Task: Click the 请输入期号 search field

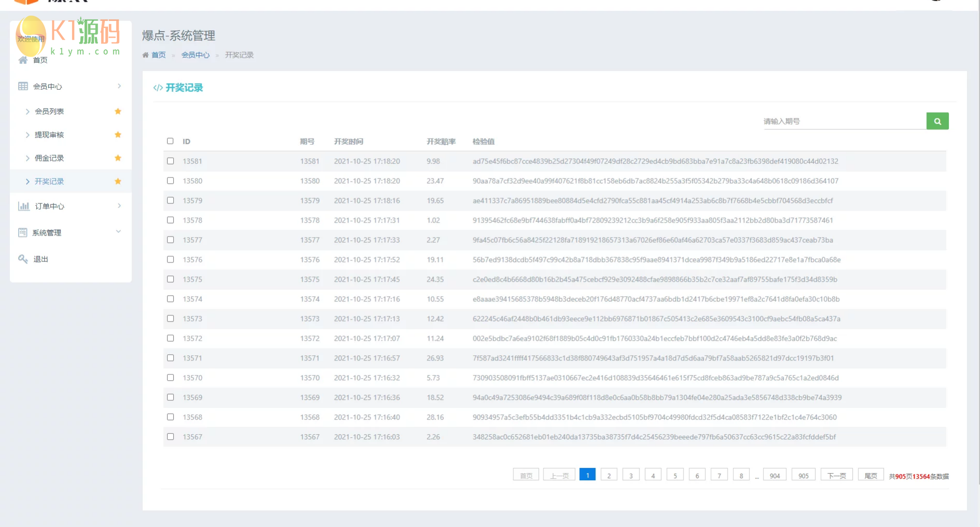Action: click(x=845, y=121)
